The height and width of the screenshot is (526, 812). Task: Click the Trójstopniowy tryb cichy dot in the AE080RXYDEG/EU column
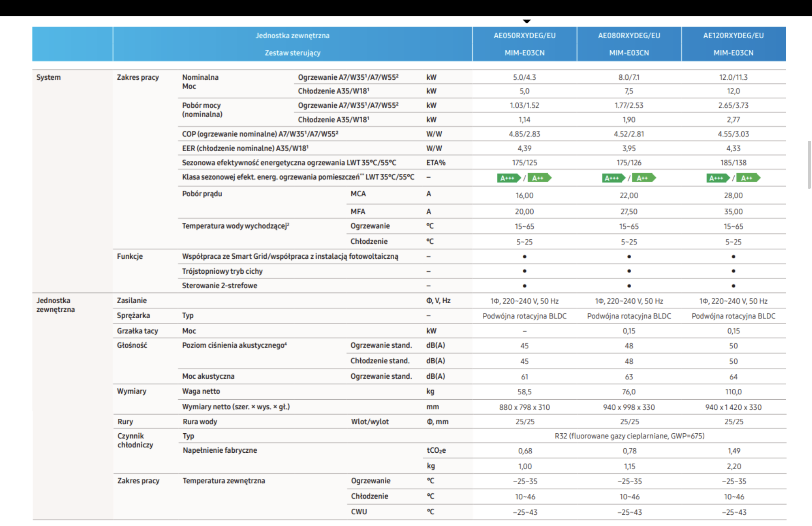[629, 271]
